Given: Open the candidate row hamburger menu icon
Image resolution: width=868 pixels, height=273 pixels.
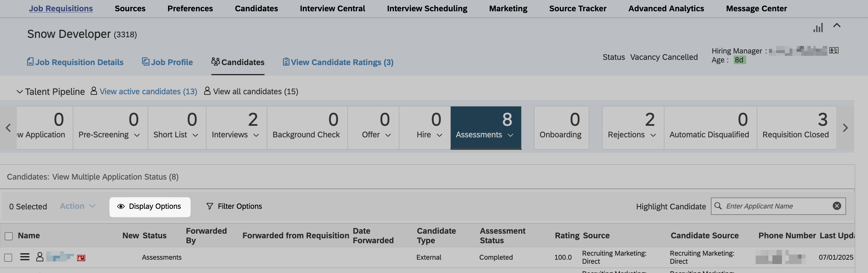Looking at the screenshot, I should click(25, 257).
